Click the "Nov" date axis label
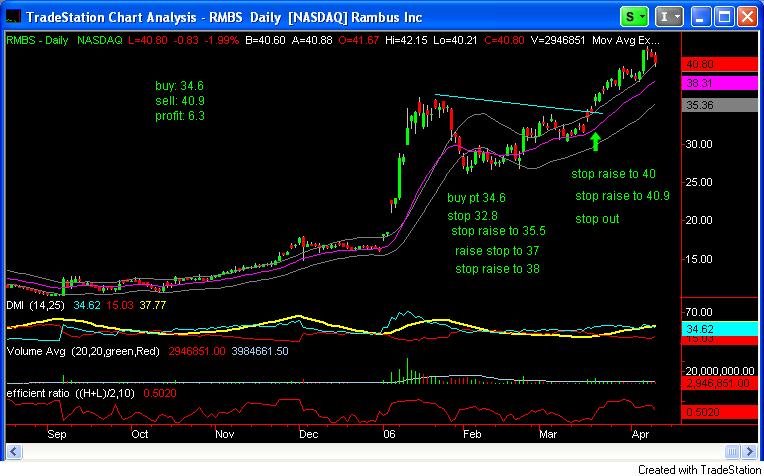This screenshot has height=476, width=764. (x=226, y=434)
